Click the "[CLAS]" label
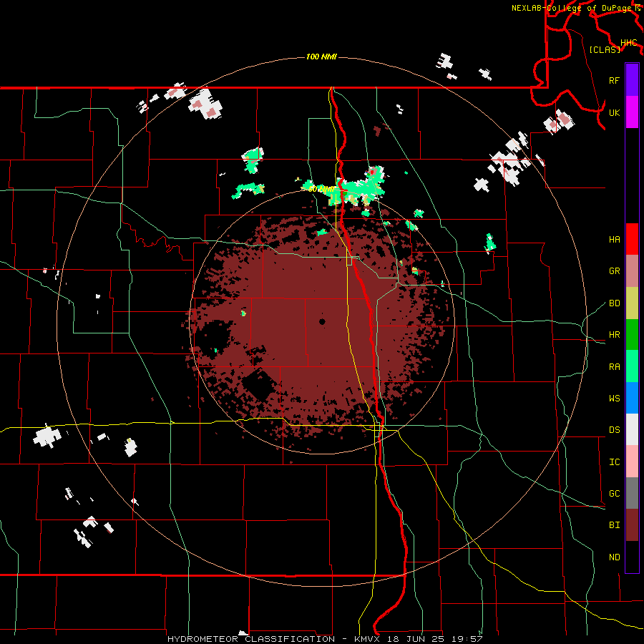This screenshot has width=644, height=644. coord(605,49)
